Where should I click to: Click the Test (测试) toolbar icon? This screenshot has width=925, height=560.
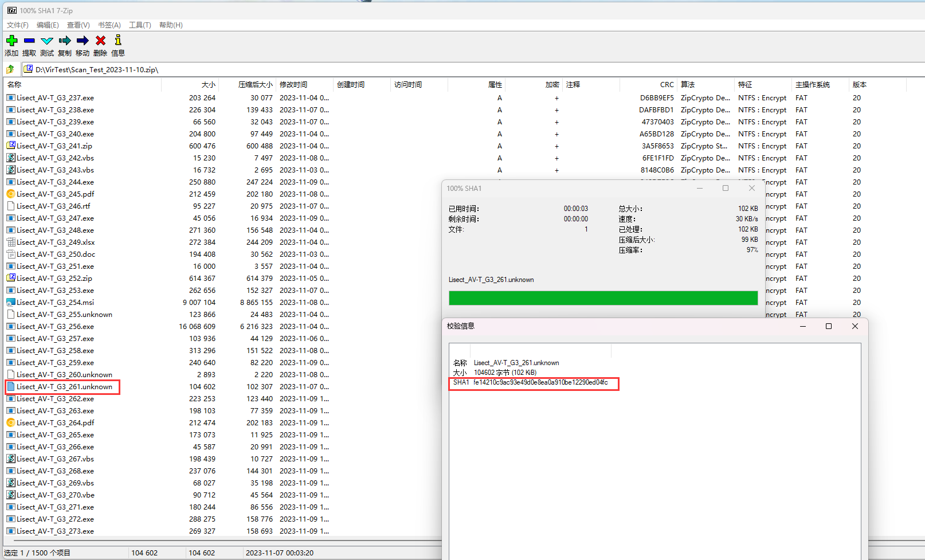tap(47, 41)
